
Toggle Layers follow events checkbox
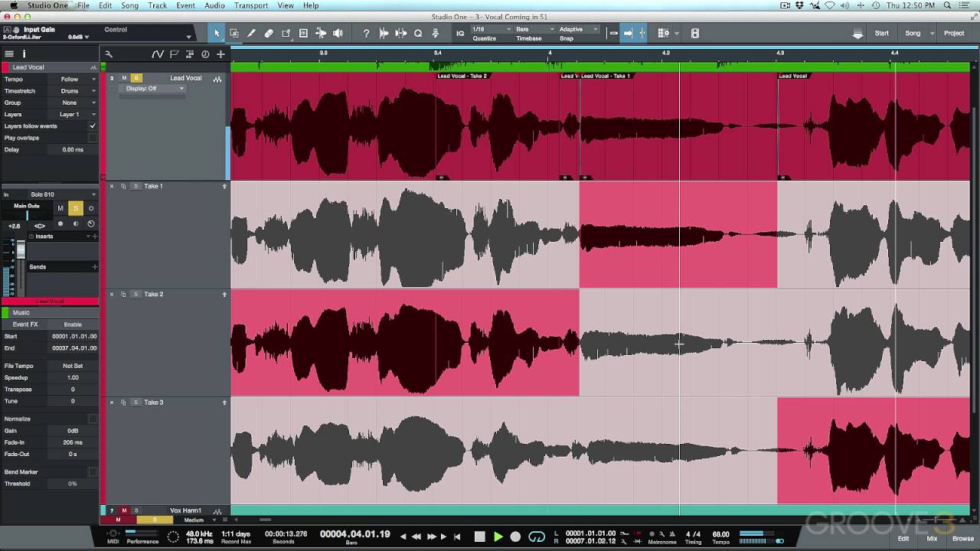93,126
